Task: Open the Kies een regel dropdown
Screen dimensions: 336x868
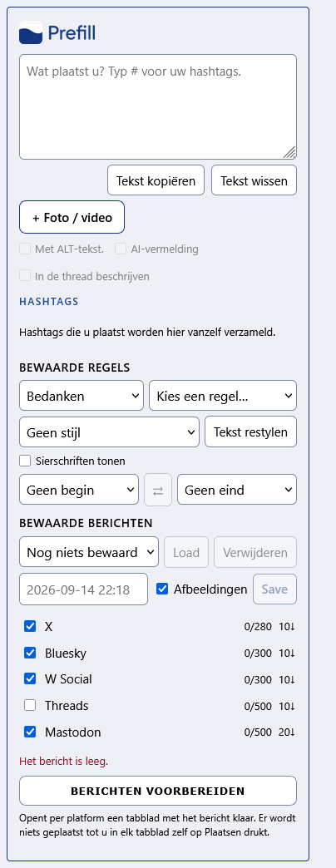Action: [x=223, y=396]
